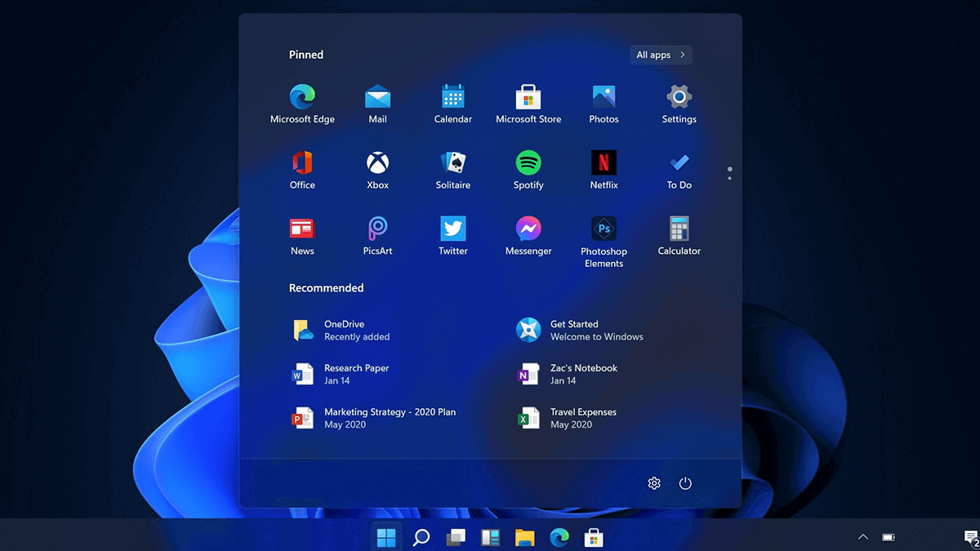Launch the Photos app
The height and width of the screenshot is (551, 980).
point(604,98)
